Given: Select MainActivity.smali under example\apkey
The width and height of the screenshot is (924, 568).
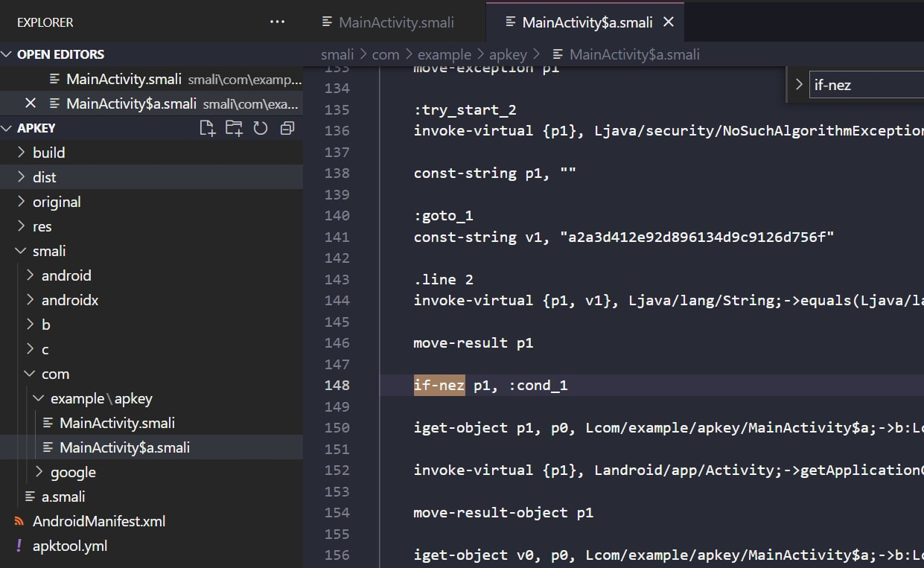Looking at the screenshot, I should [118, 422].
